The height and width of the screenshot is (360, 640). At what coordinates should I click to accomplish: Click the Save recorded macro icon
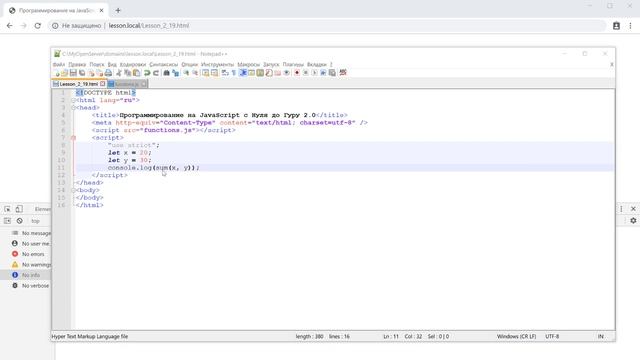pyautogui.click(x=332, y=73)
